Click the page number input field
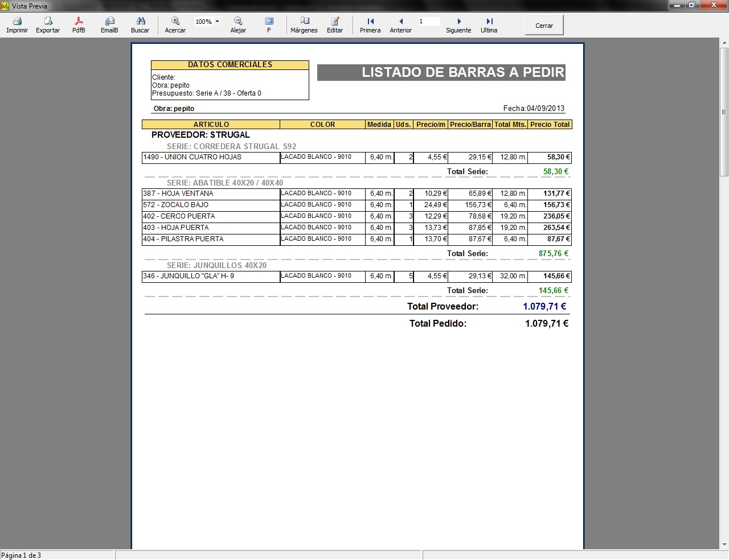The image size is (729, 560). pos(429,22)
